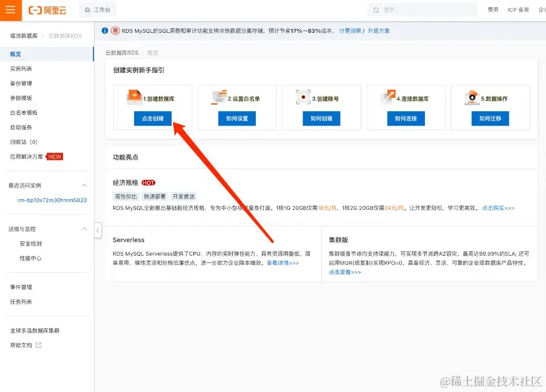The width and height of the screenshot is (546, 392).
Task: Click the 快速部署 tag
Action: coord(155,197)
